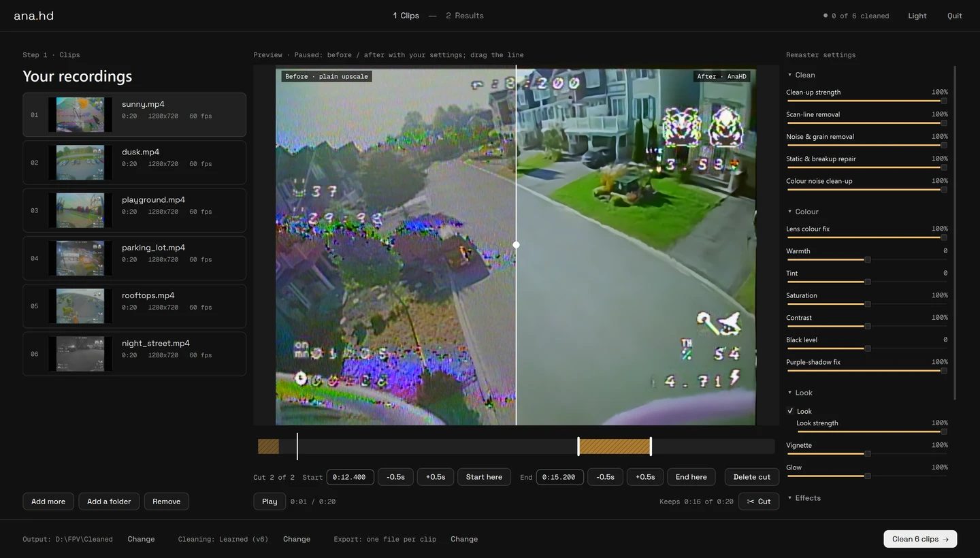Play the preview

coord(269,502)
